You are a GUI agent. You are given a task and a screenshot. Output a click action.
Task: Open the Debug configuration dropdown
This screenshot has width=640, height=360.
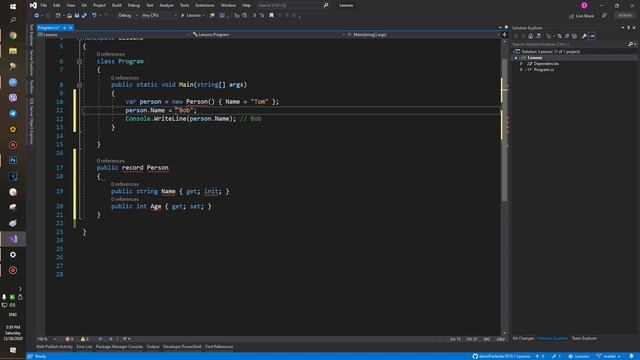(127, 16)
